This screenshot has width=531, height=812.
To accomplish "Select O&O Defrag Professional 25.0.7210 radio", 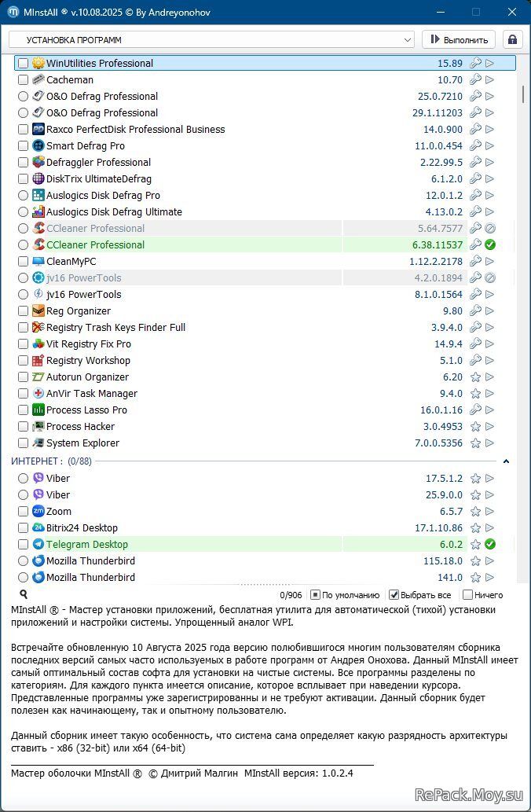I will (x=23, y=97).
